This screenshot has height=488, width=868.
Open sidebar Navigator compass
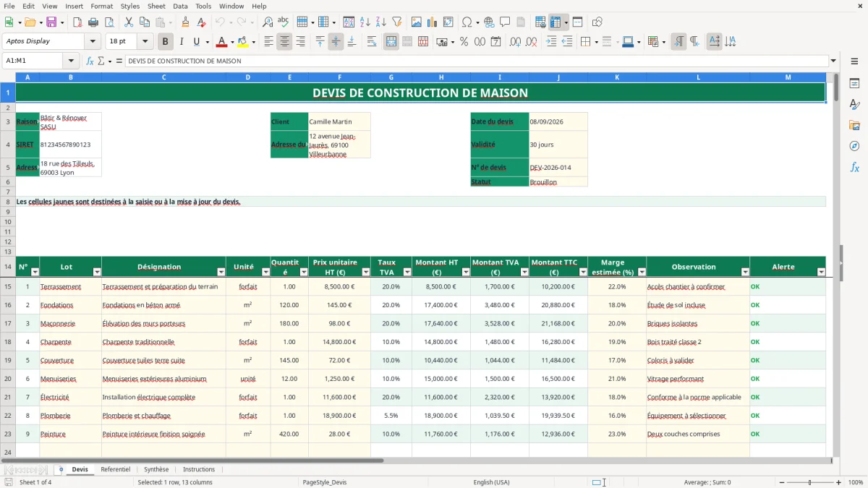(854, 146)
